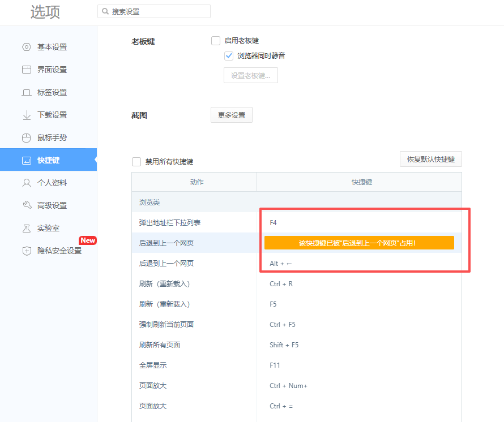Click the download settings arrow icon
The width and height of the screenshot is (504, 422).
(27, 115)
